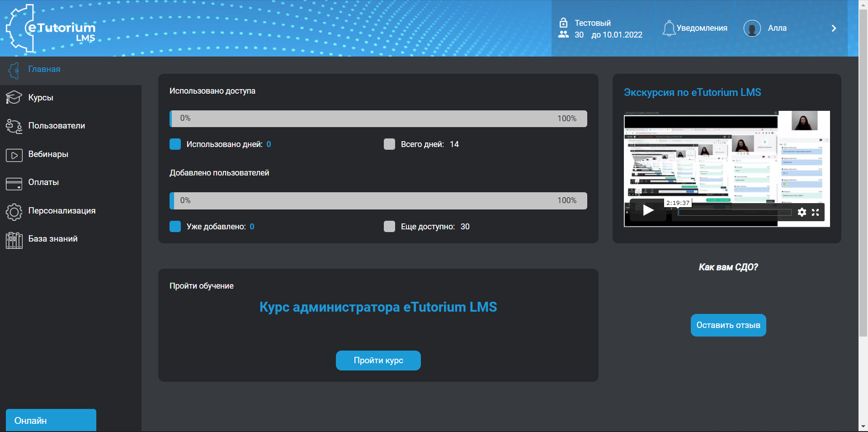The height and width of the screenshot is (432, 868).
Task: Click the Тестовый tariff label
Action: (x=593, y=23)
